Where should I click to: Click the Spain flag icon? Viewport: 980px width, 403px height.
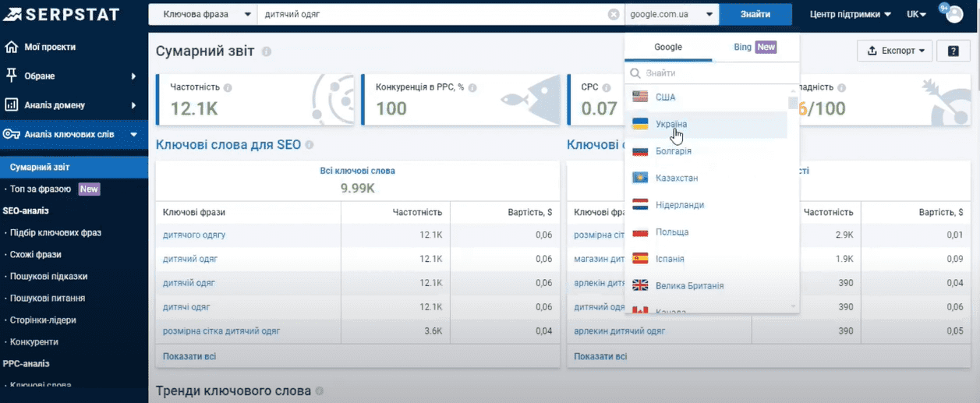click(640, 259)
